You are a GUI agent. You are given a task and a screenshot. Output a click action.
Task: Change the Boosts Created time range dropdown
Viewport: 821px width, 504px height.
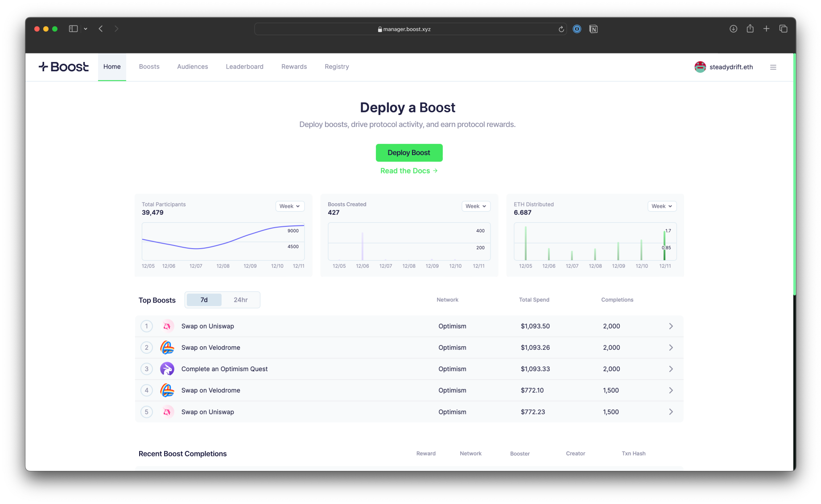(475, 206)
